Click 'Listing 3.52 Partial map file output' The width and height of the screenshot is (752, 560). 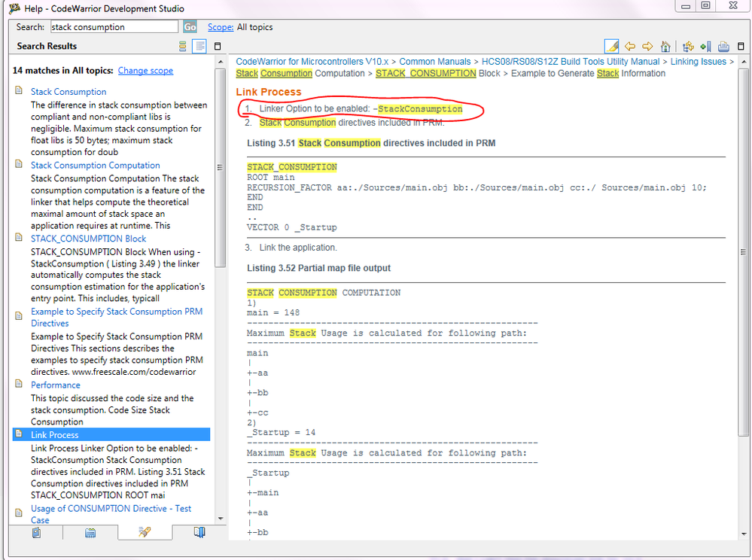[319, 268]
